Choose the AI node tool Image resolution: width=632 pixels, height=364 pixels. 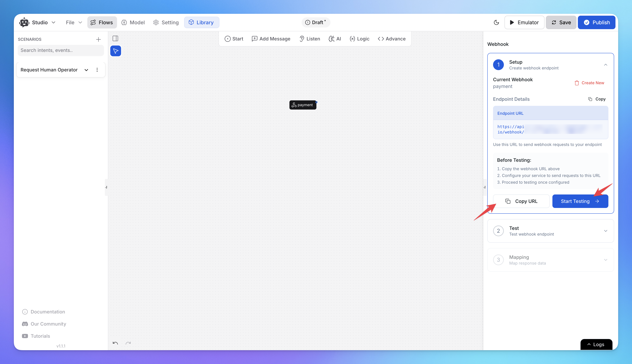tap(335, 39)
